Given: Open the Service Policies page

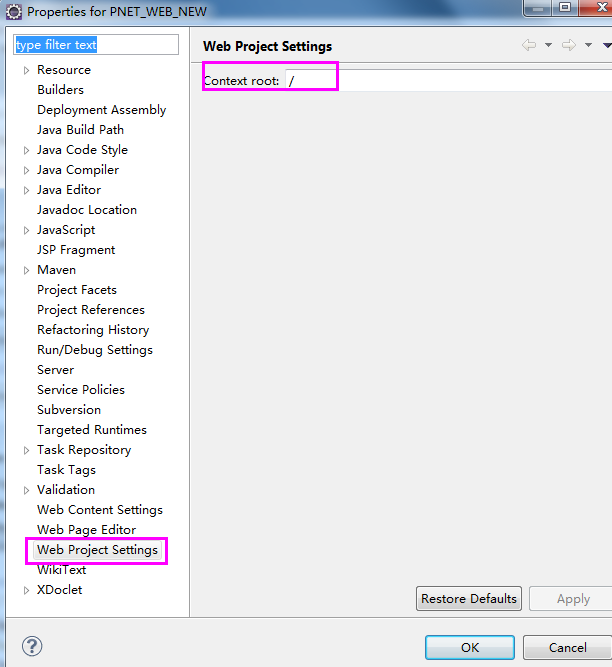Looking at the screenshot, I should coord(81,390).
